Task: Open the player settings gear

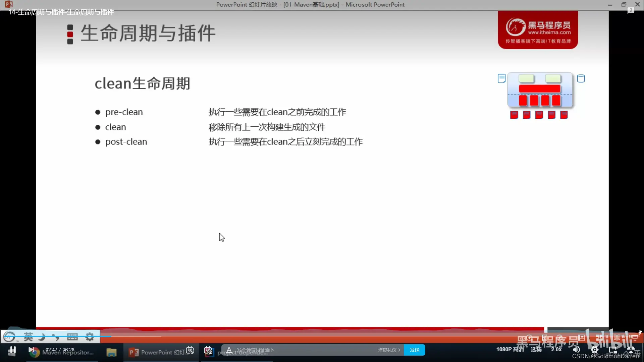Action: pos(595,350)
